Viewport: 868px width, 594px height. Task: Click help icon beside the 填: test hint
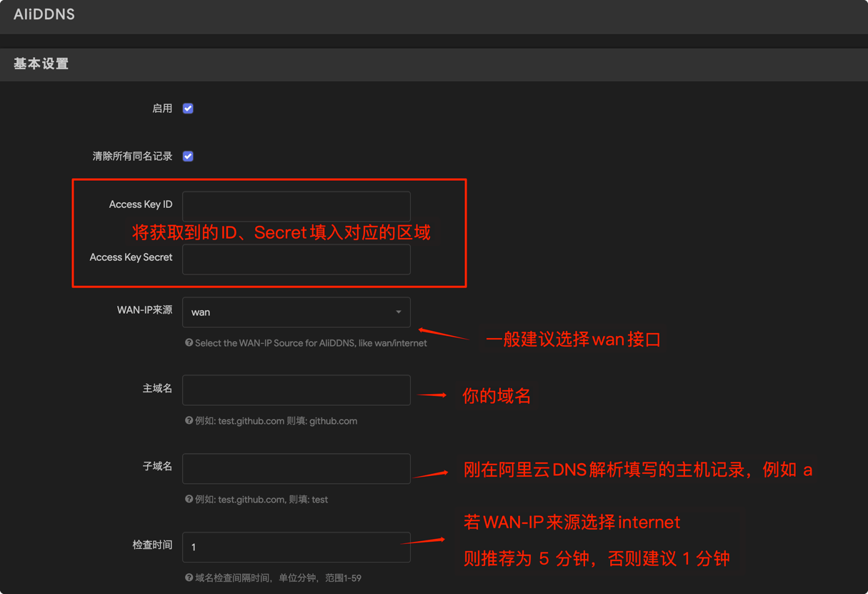189,500
